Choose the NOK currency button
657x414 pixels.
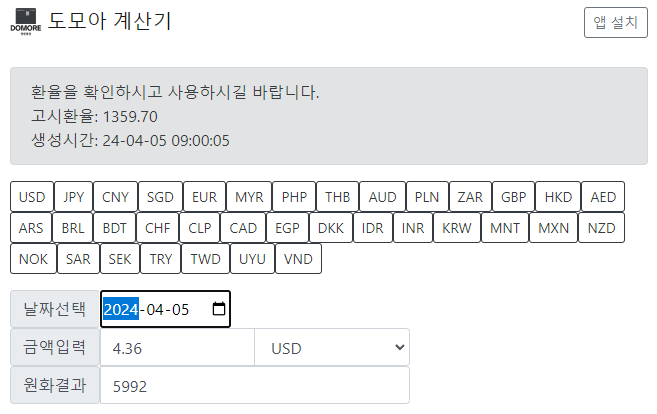point(33,259)
